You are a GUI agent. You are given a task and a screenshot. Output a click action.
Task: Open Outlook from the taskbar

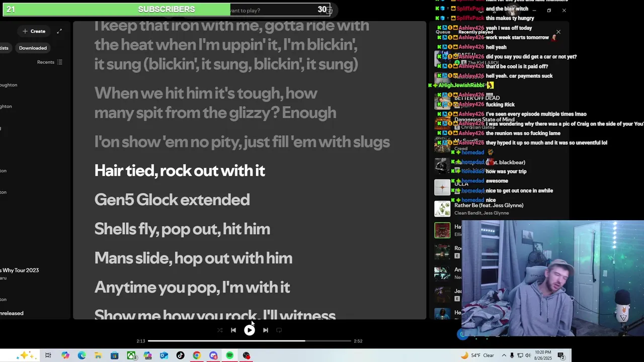[x=164, y=355]
